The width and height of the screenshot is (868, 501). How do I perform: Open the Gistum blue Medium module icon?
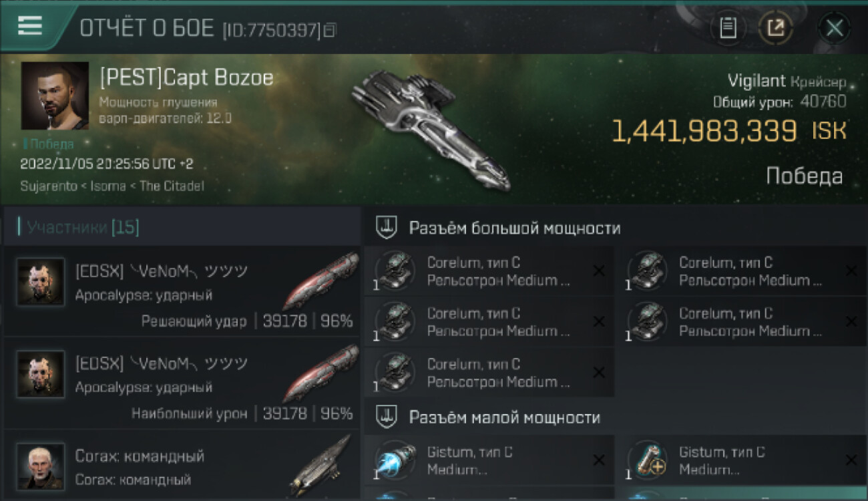pyautogui.click(x=395, y=460)
